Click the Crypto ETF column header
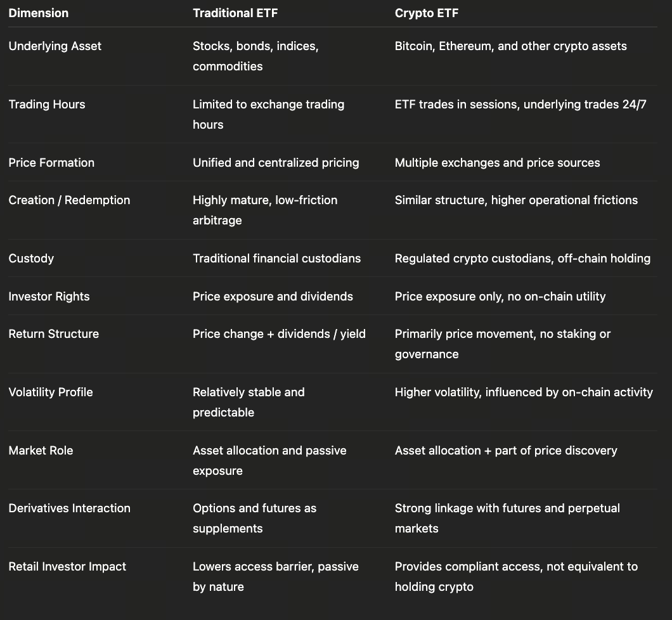This screenshot has height=620, width=672. tap(426, 13)
